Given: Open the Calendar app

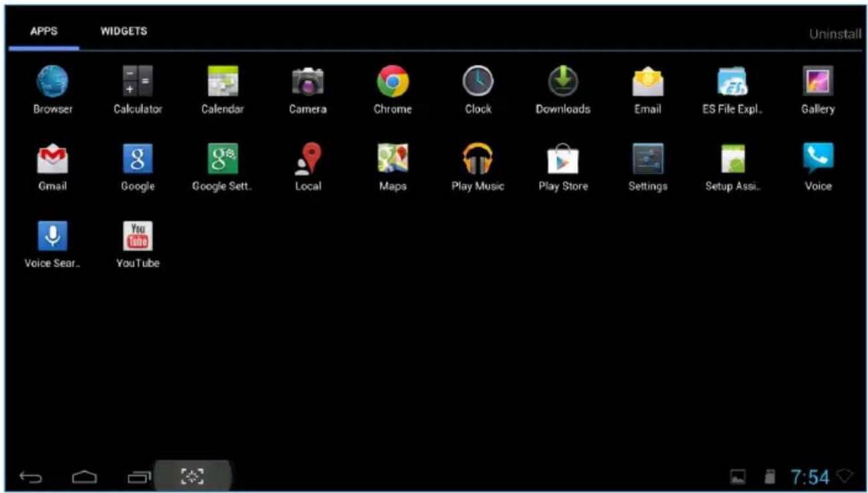Looking at the screenshot, I should point(223,90).
